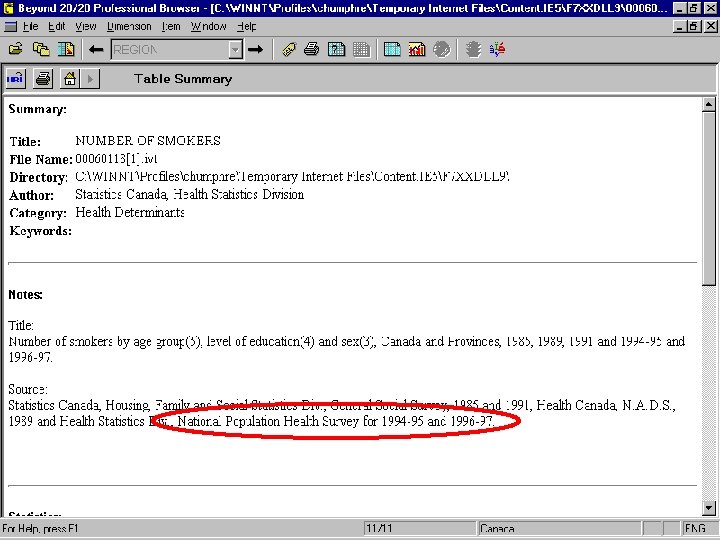This screenshot has width=720, height=540.
Task: Switch to the table view icon
Action: click(x=392, y=49)
